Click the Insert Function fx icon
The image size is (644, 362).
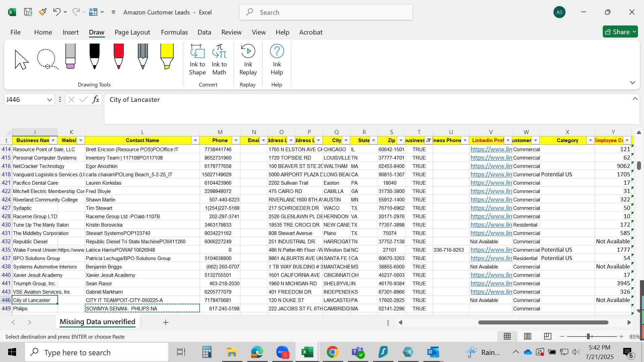click(x=96, y=100)
